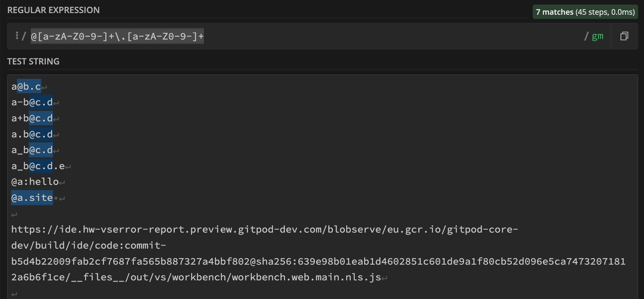Click the copy regular expression icon
644x299 pixels.
pos(624,36)
